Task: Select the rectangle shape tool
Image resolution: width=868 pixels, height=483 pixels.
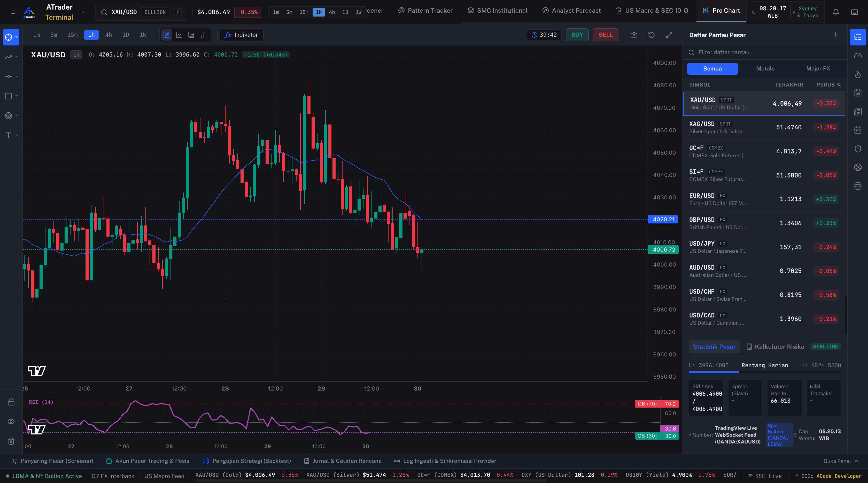Action: point(9,96)
